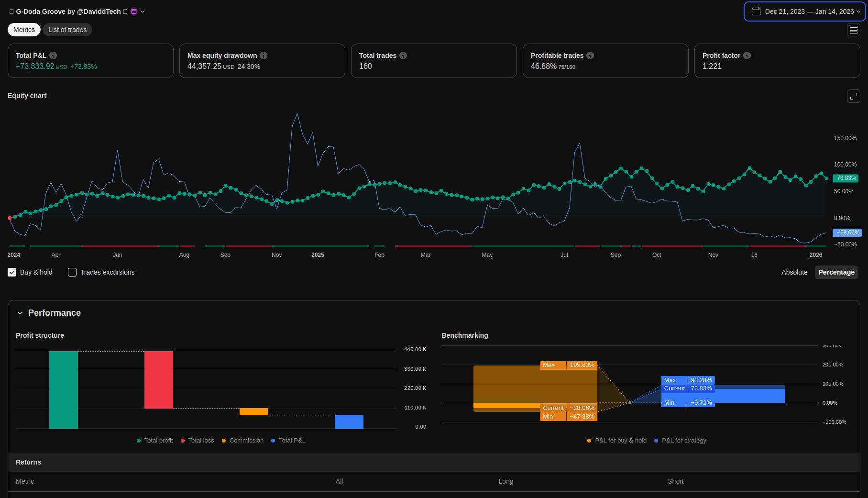Select the Metrics tab
Image resolution: width=868 pixels, height=498 pixels.
point(24,30)
